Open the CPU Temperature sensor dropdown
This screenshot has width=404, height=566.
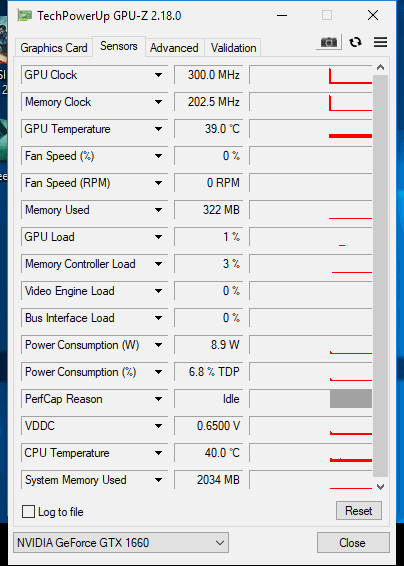(158, 453)
